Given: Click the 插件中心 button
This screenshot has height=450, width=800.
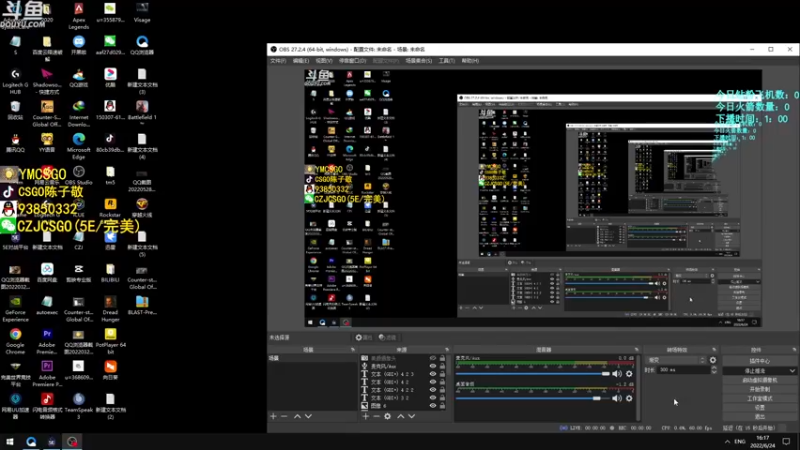Looking at the screenshot, I should tap(759, 361).
